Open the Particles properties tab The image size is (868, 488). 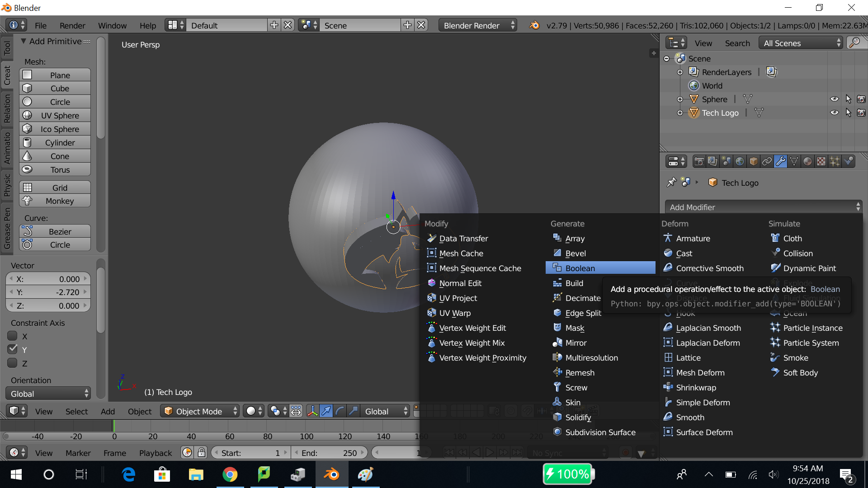click(x=835, y=161)
